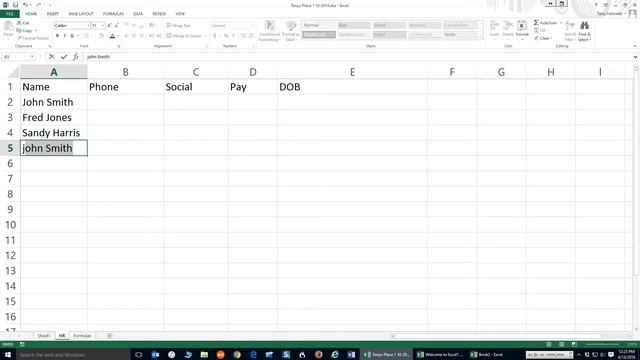Switch to the Formulas sheet tab

82,336
